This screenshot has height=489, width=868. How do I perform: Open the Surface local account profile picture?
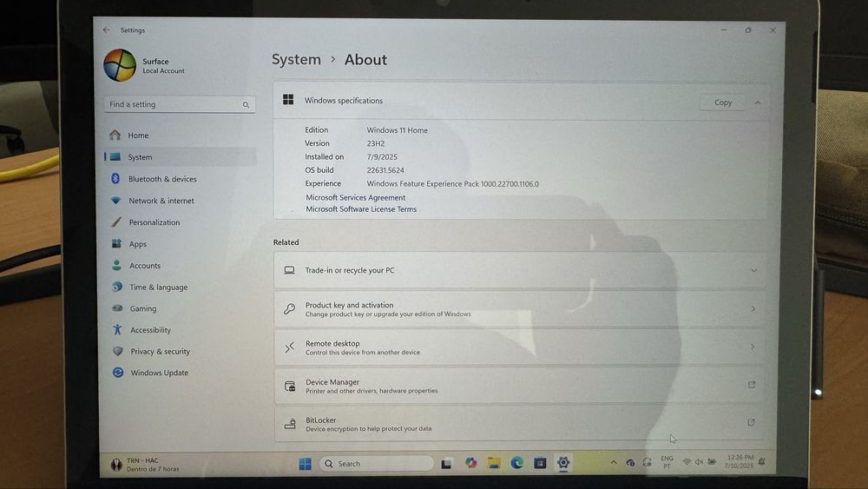(120, 65)
